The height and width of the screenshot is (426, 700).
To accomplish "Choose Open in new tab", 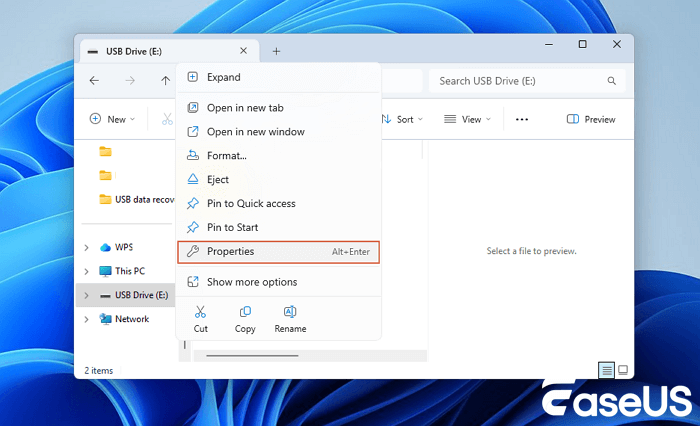I will [x=279, y=108].
